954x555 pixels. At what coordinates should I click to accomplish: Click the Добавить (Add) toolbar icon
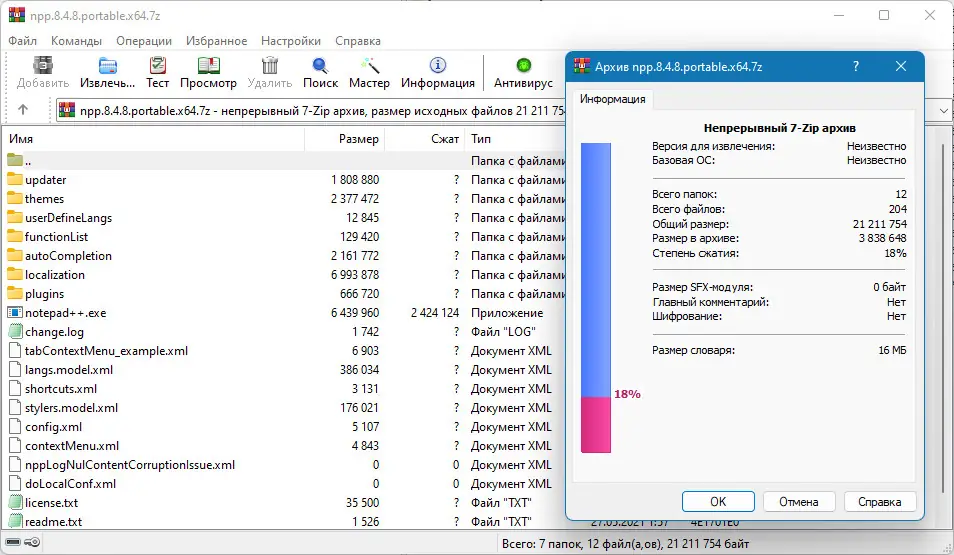pyautogui.click(x=43, y=65)
